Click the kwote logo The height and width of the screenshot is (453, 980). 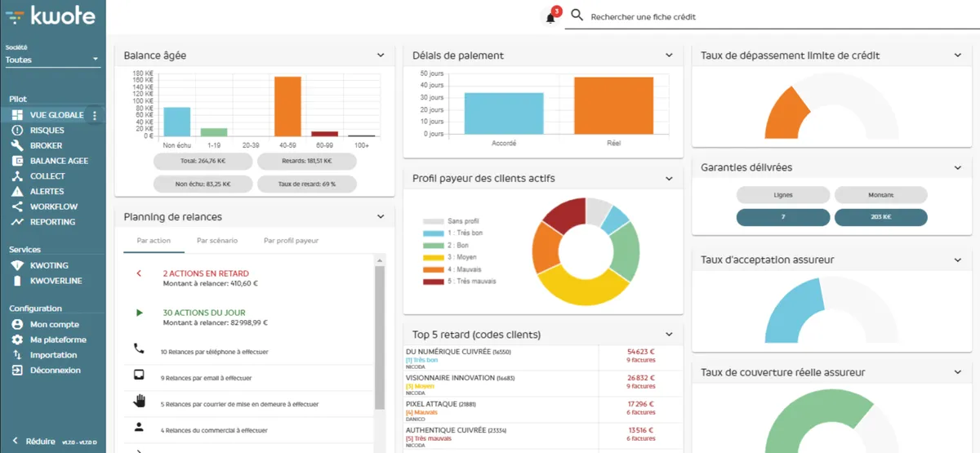50,16
